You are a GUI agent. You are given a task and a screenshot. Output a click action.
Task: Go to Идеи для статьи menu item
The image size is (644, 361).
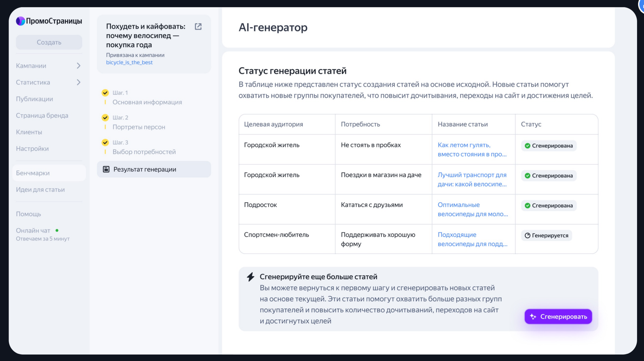[x=40, y=190]
